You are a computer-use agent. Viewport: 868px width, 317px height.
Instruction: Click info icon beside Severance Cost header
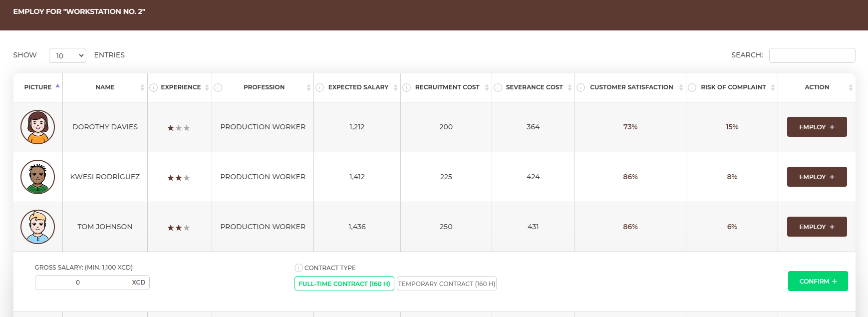498,88
